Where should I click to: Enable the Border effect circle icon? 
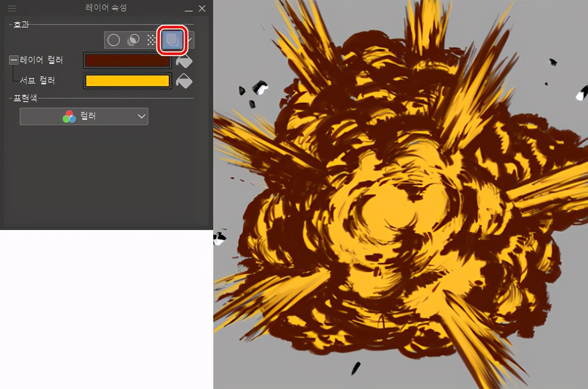[x=114, y=40]
